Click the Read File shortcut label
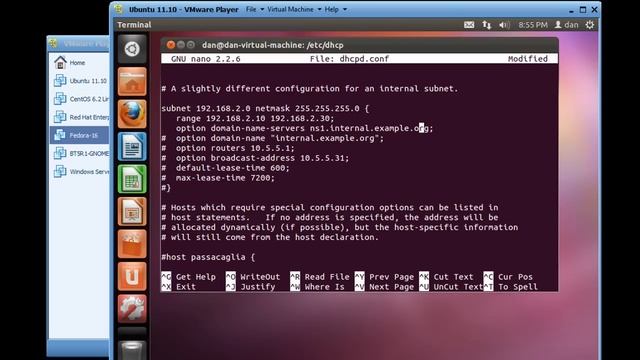 point(327,277)
